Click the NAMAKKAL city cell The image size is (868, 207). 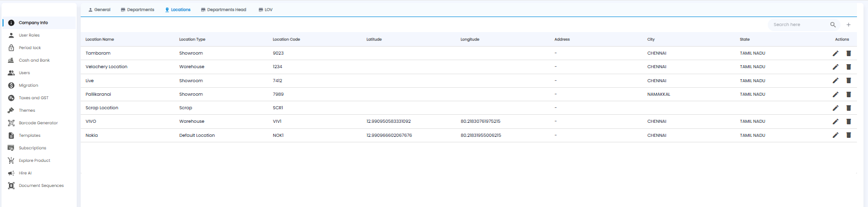(x=659, y=94)
